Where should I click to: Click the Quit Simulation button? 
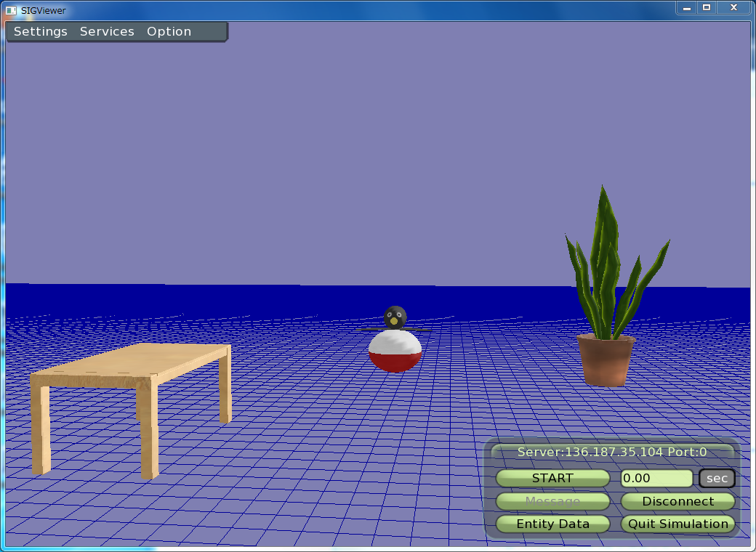pyautogui.click(x=677, y=524)
